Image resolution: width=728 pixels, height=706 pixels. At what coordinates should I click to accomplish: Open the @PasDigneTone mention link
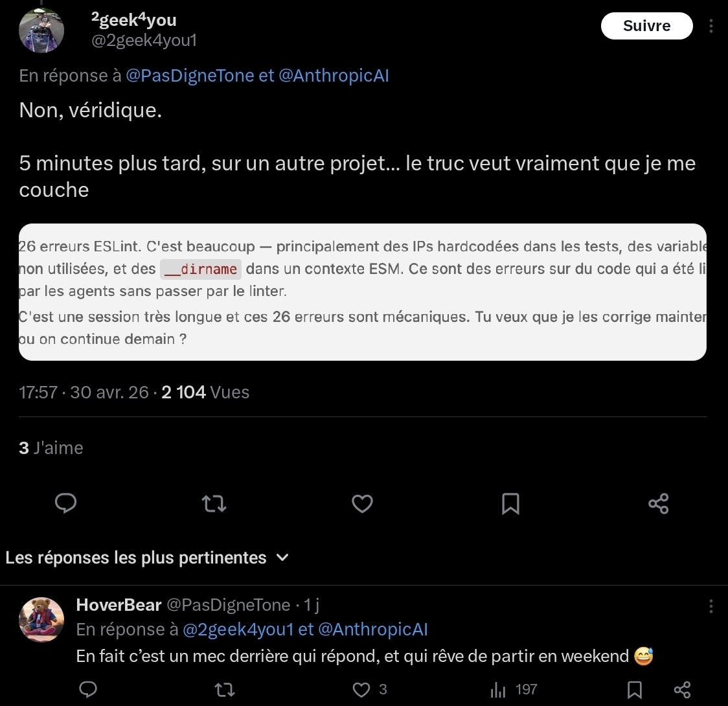(190, 76)
